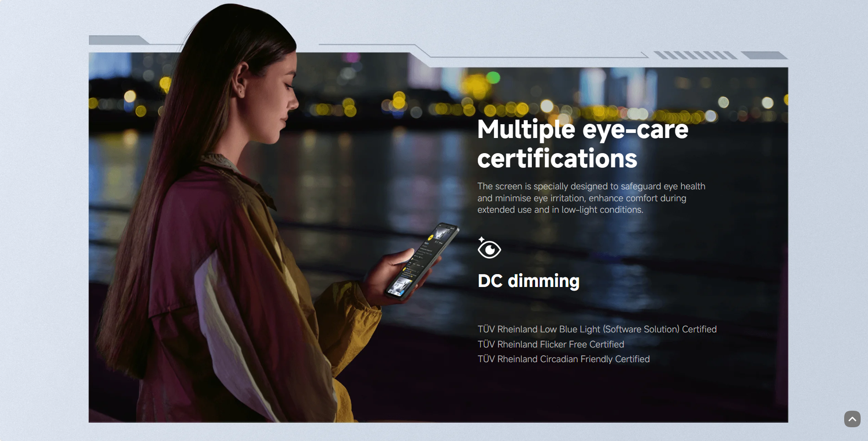The height and width of the screenshot is (441, 868).
Task: Click the magenta bokeh light near the top
Action: [352, 58]
